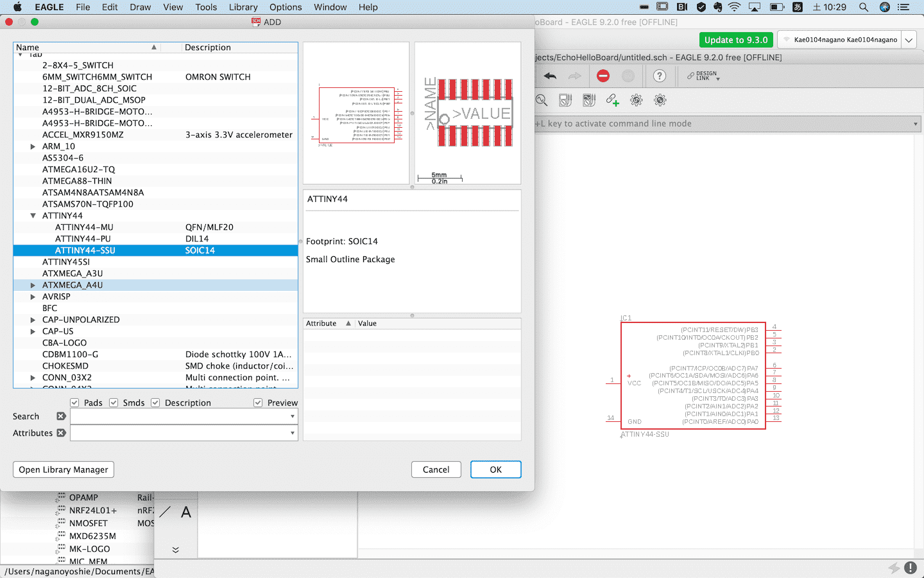Viewport: 924px width, 578px height.
Task: Expand the ARM_10 tree item
Action: (33, 146)
